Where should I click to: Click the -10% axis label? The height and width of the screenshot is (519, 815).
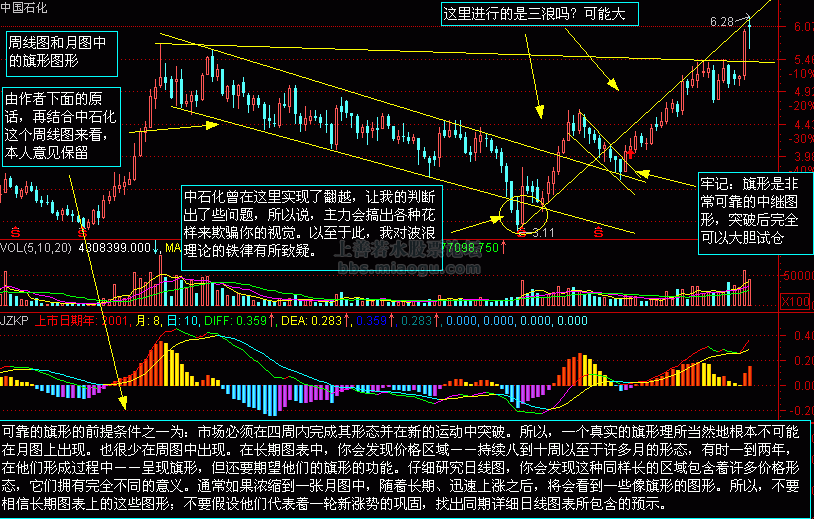pos(800,74)
